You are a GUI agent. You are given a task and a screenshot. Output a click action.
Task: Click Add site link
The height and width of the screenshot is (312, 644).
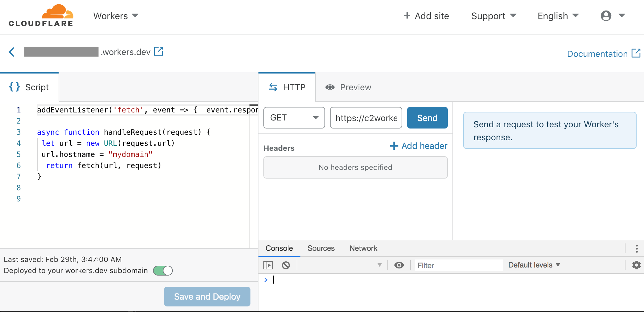pyautogui.click(x=426, y=16)
